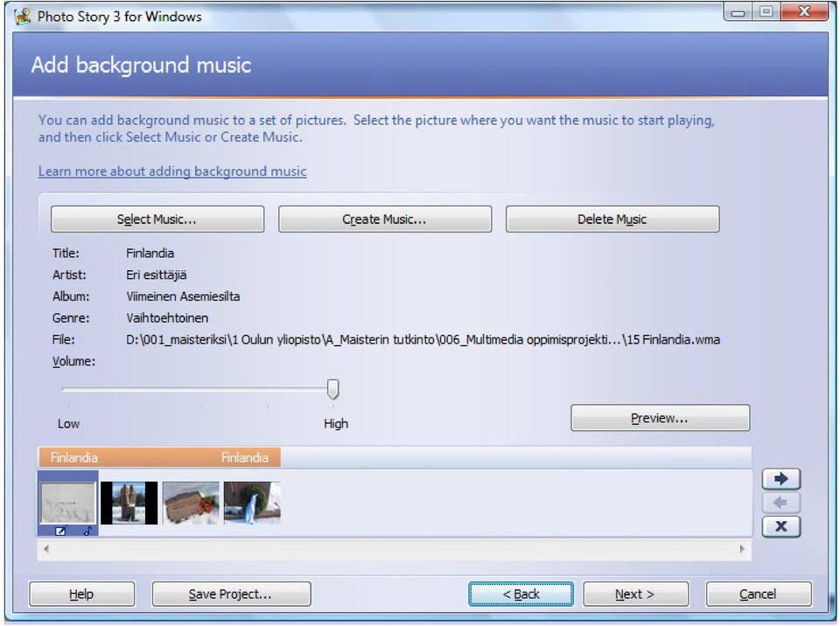Select first picture thumbnail in filmstrip
Screen dimensions: 840x626
[68, 503]
